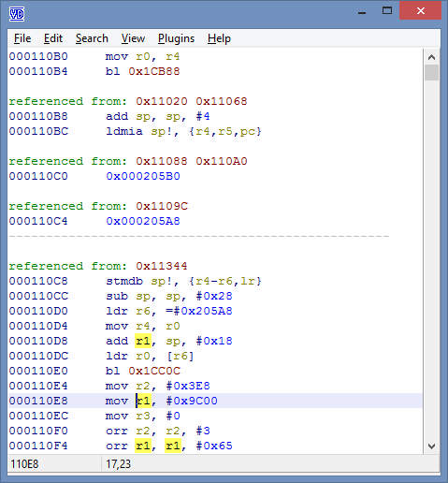Select address 000110B0
This screenshot has width=448, height=483.
click(38, 56)
